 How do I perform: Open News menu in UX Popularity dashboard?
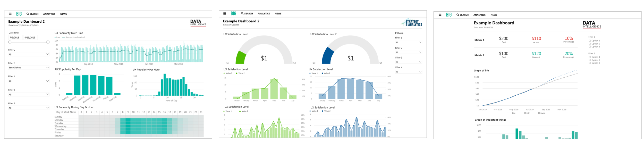point(64,14)
